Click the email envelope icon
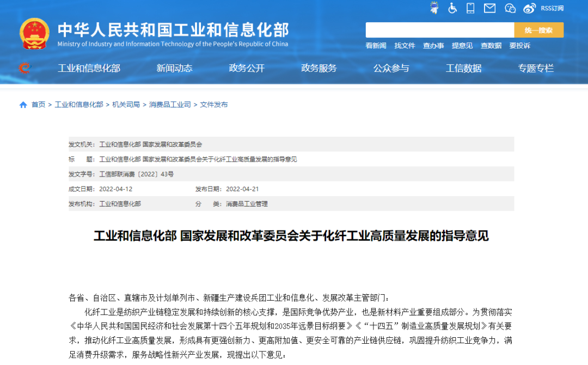This screenshot has width=588, height=365. (x=489, y=8)
